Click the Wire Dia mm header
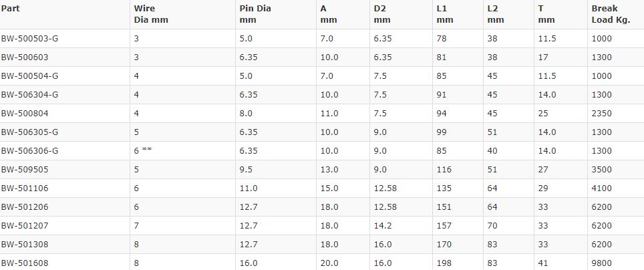This screenshot has width=644, height=270. coord(151,15)
